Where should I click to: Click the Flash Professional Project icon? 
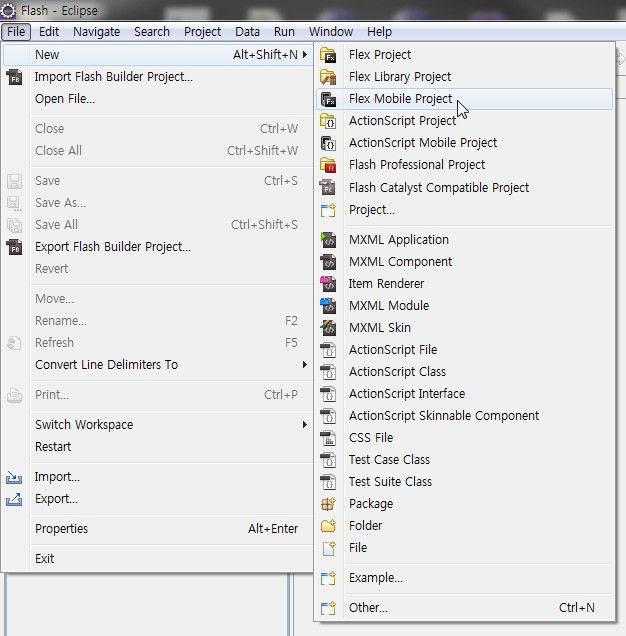point(328,165)
